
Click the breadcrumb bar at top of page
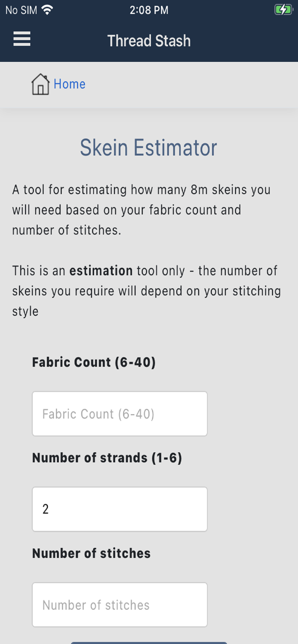click(x=149, y=84)
